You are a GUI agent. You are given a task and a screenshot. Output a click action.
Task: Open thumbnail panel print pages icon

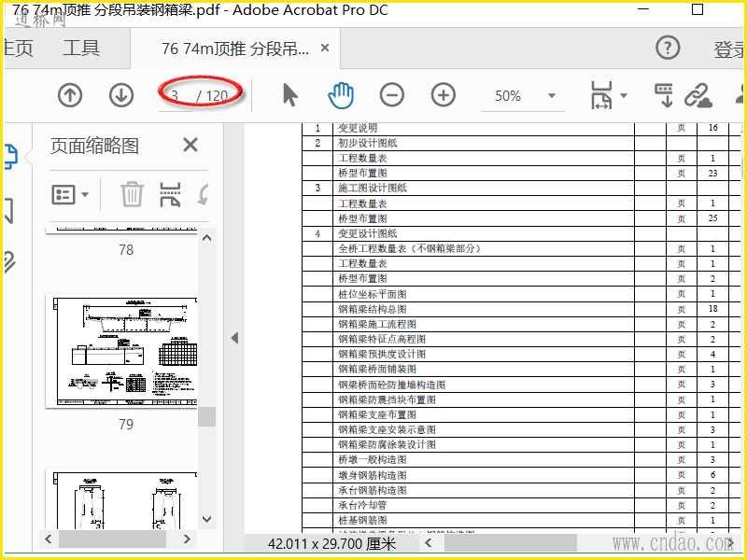(x=170, y=194)
